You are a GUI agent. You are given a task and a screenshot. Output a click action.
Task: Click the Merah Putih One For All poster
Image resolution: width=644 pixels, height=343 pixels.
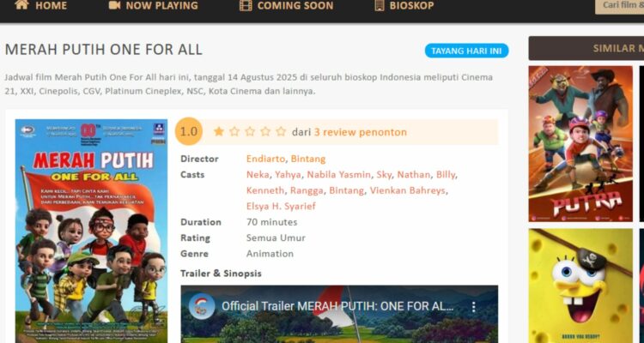[x=91, y=231]
